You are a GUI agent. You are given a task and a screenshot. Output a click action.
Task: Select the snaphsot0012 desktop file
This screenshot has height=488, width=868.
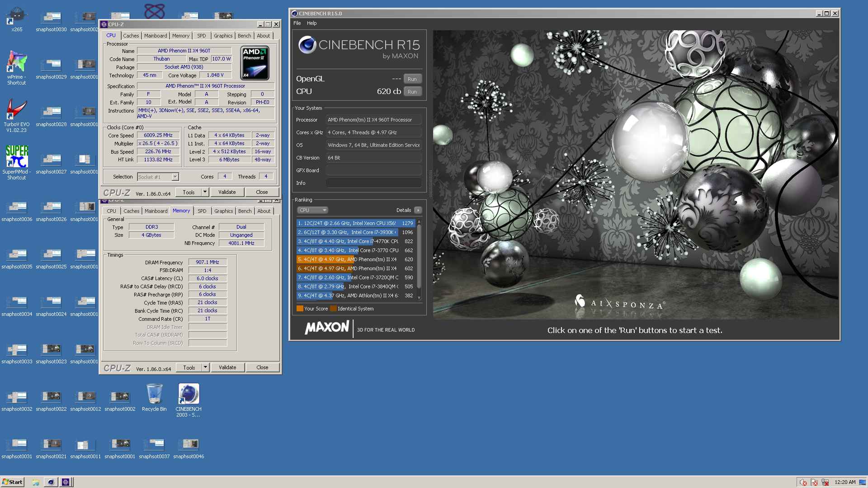85,401
